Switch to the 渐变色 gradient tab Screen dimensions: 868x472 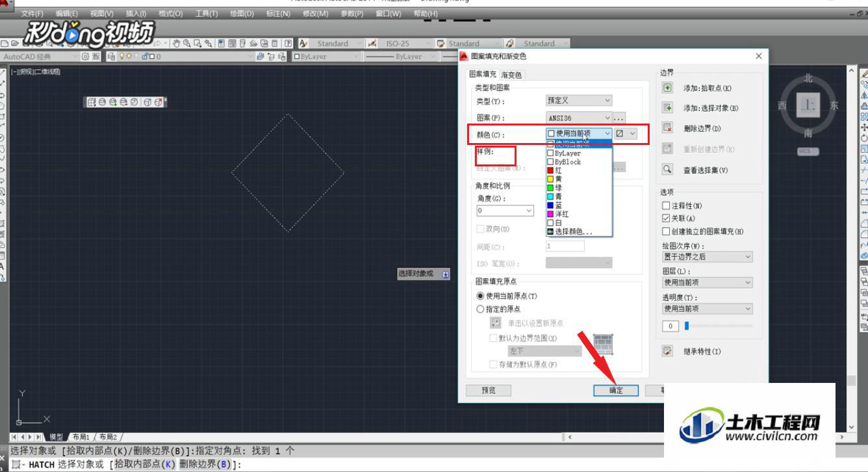511,75
